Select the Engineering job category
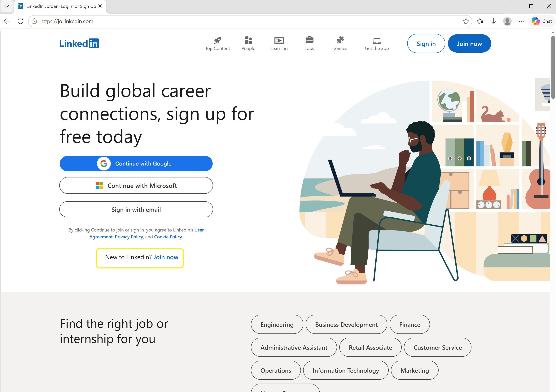This screenshot has height=392, width=556. tap(277, 324)
